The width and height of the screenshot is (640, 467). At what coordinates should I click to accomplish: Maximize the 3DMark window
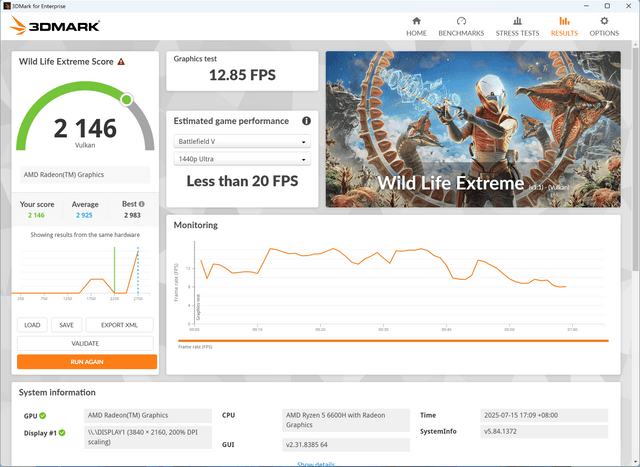[x=607, y=6]
